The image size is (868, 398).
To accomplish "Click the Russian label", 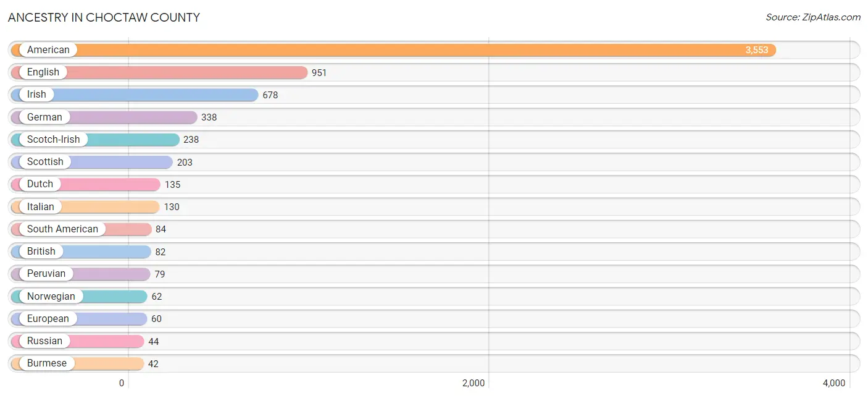I will 44,341.
